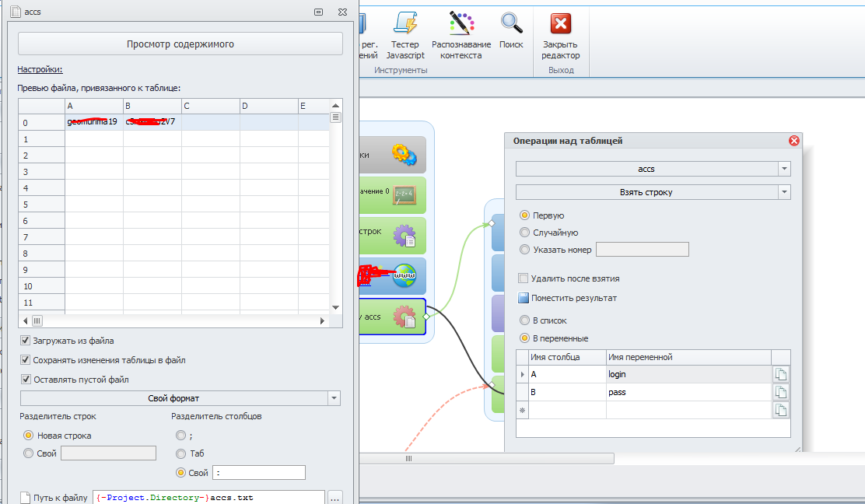Select the gears action block icon on canvas

(x=404, y=155)
